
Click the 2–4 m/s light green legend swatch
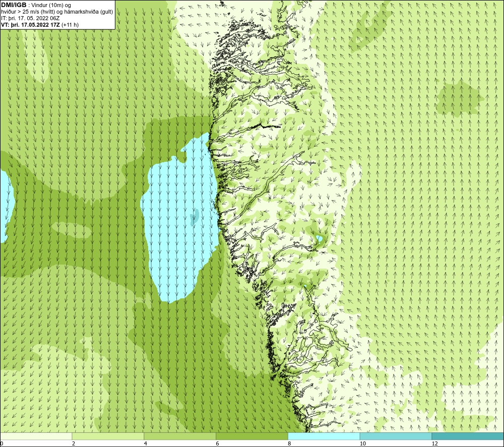tap(108, 436)
